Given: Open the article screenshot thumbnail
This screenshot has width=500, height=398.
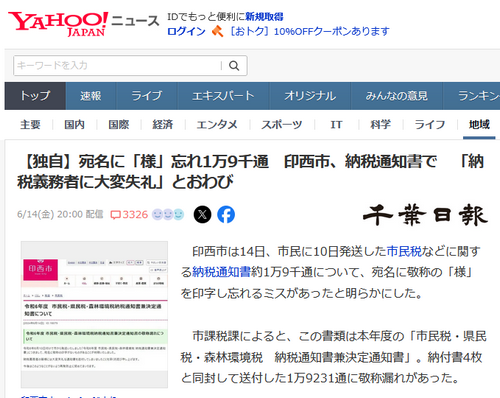Looking at the screenshot, I should (x=94, y=314).
